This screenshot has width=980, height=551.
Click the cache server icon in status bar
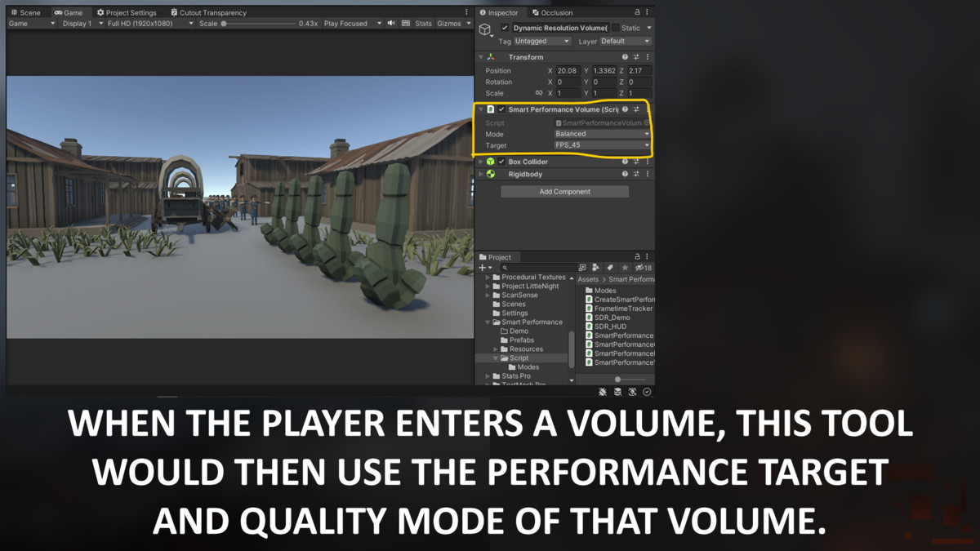click(617, 392)
